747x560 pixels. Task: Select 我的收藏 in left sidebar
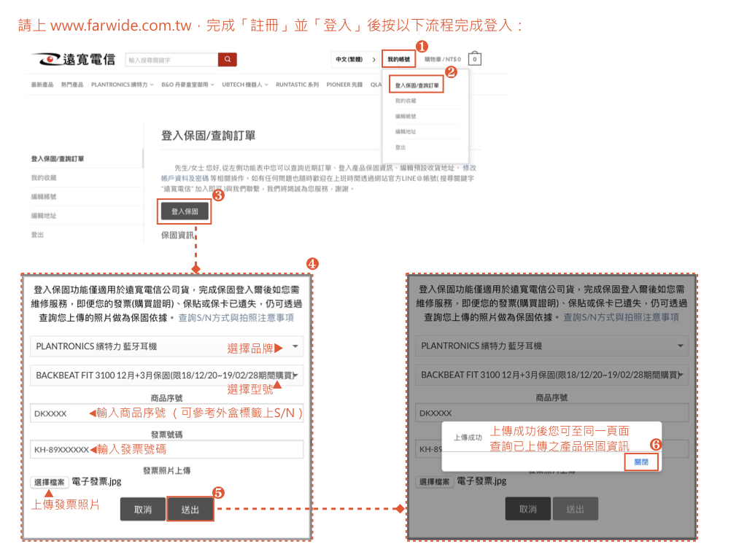[x=44, y=178]
